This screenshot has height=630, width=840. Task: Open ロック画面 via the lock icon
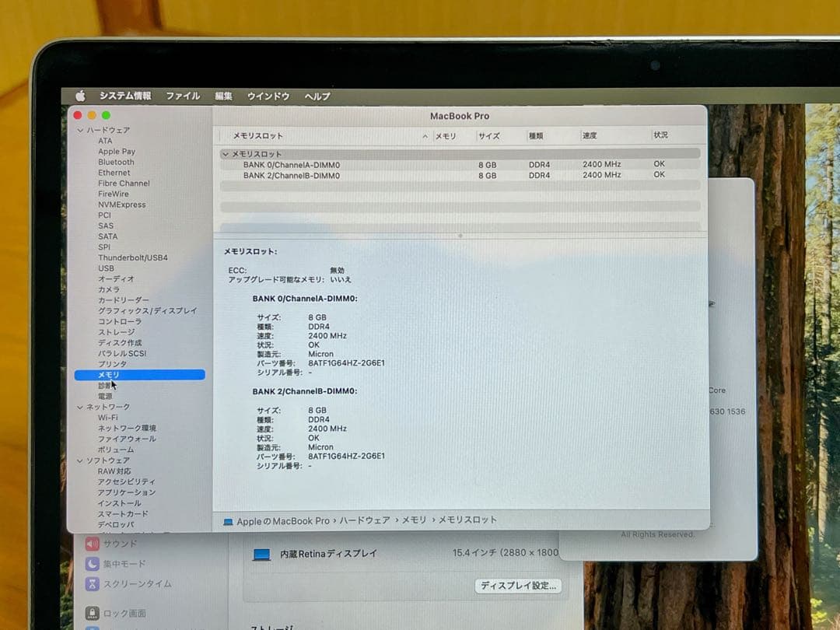[93, 613]
